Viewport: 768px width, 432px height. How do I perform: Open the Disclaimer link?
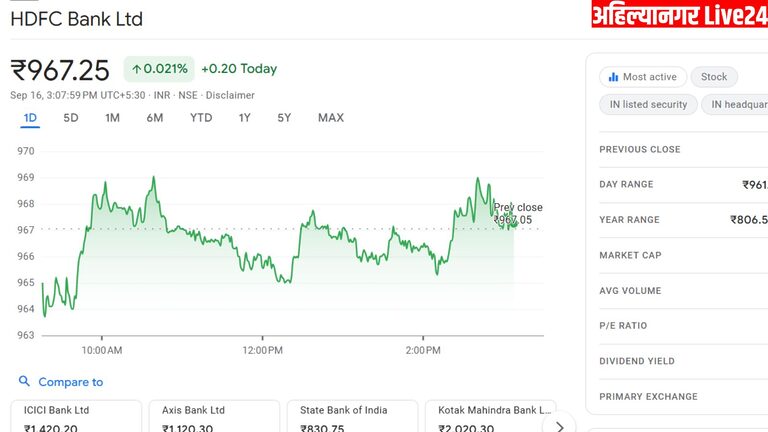[230, 95]
